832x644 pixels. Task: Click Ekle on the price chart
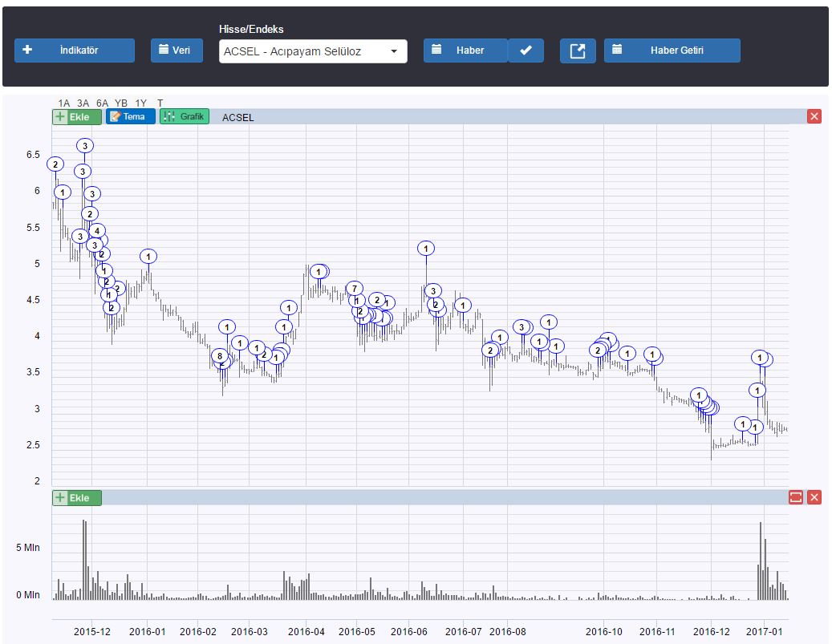tap(77, 117)
